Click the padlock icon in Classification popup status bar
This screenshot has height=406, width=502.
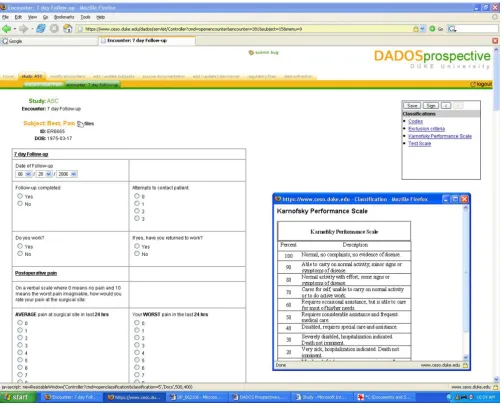click(x=465, y=365)
